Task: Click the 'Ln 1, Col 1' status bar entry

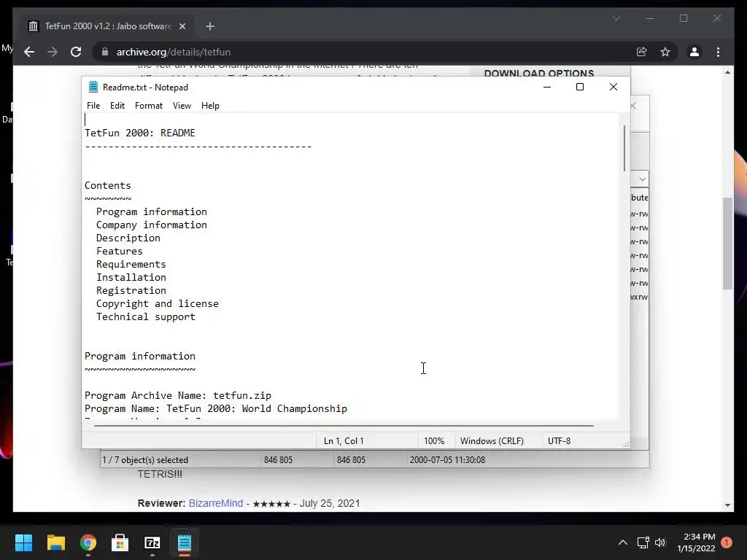Action: tap(344, 441)
